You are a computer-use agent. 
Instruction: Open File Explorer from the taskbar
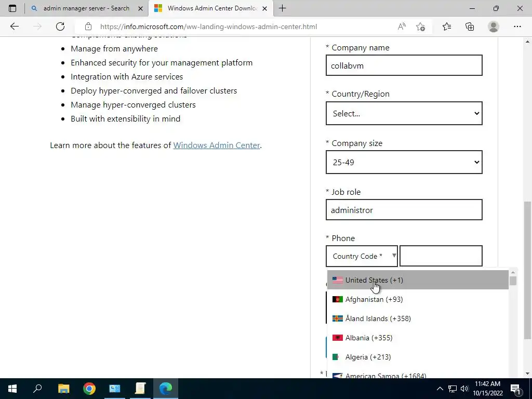click(63, 389)
